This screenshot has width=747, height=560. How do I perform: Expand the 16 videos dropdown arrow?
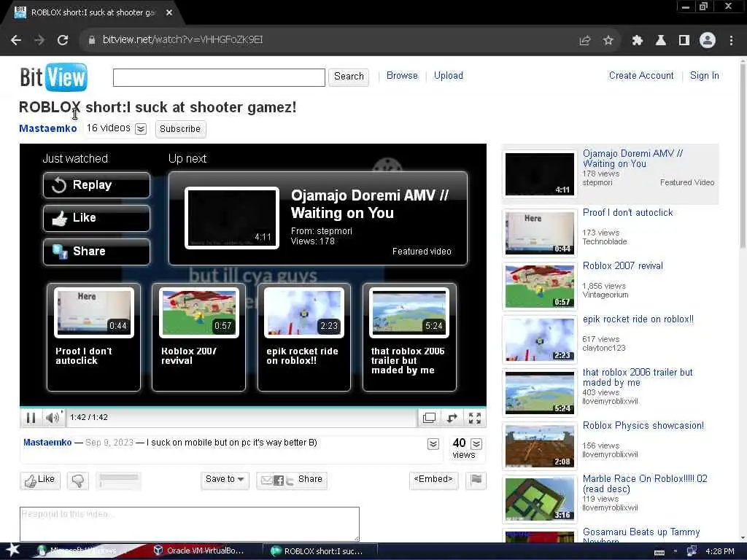(141, 128)
